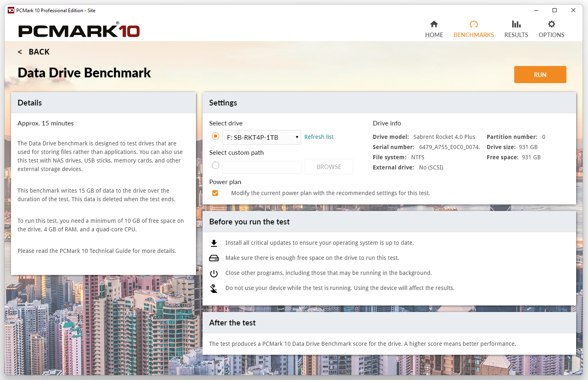The width and height of the screenshot is (588, 380).
Task: Click the Close other programs line
Action: point(328,273)
